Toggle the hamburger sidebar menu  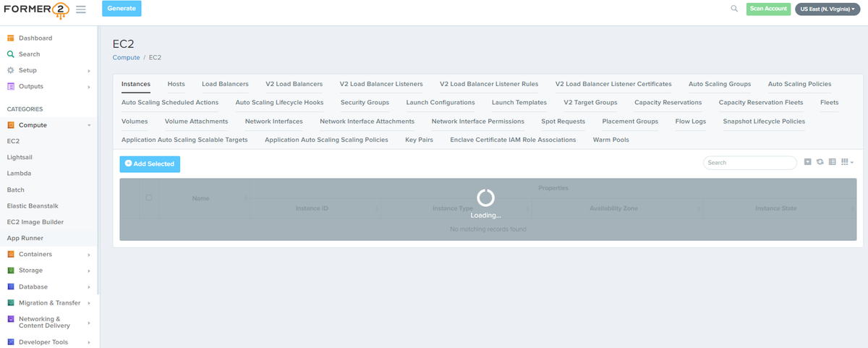pos(80,9)
